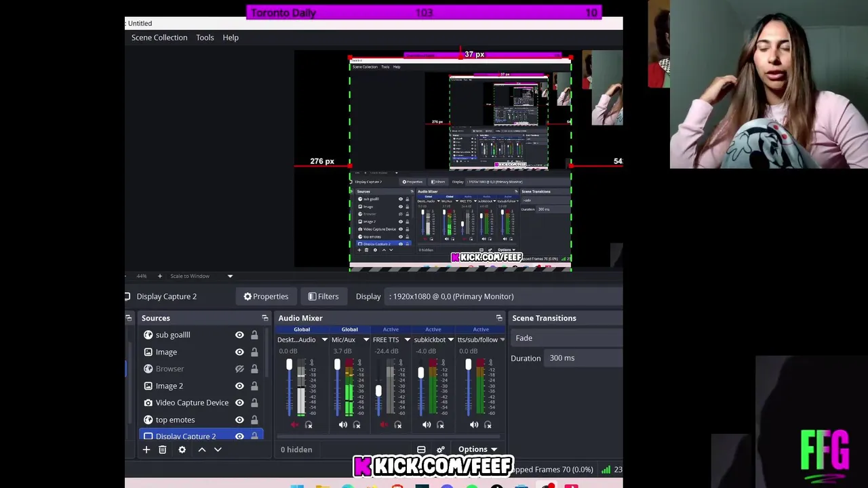Click the Mic/Aux volume fader
The image size is (868, 488).
(337, 365)
